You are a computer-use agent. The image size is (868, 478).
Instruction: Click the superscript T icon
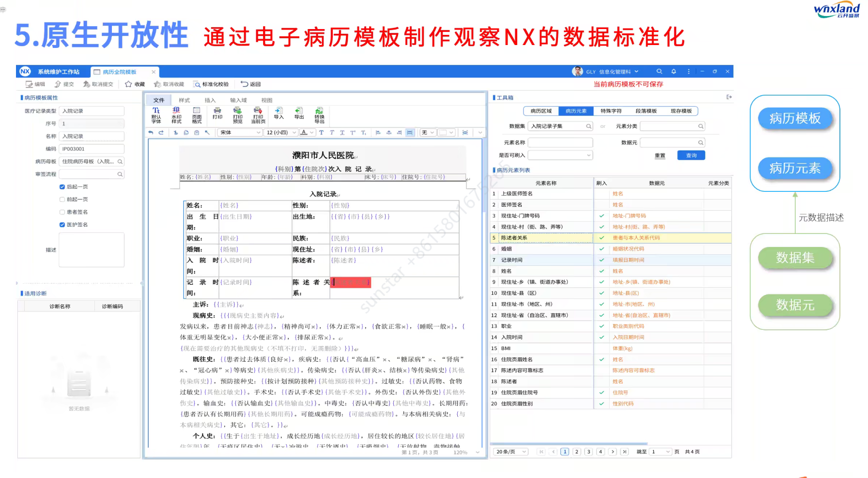coord(353,133)
